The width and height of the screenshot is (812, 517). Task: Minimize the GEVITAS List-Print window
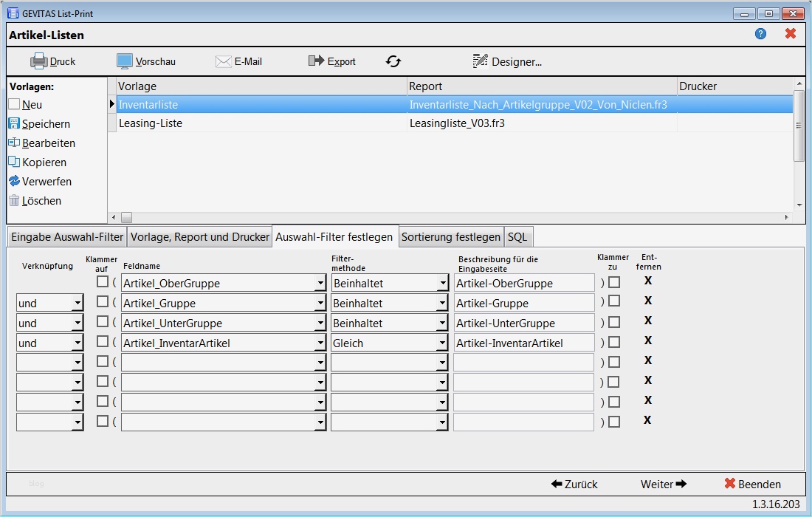point(744,14)
